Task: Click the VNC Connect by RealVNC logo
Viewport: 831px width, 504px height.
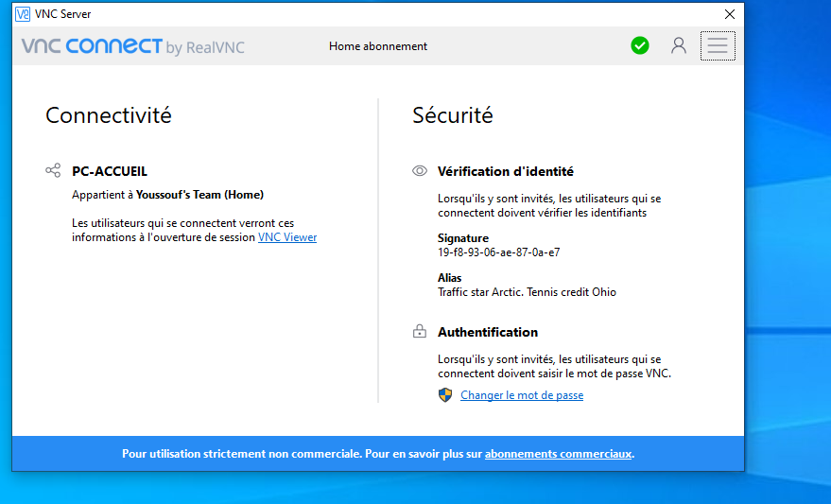Action: (x=132, y=46)
